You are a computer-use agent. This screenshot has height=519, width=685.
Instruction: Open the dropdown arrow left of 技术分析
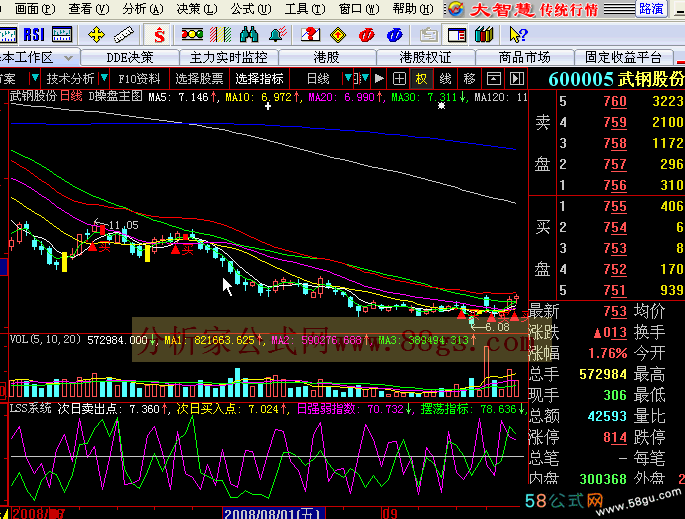coord(35,79)
